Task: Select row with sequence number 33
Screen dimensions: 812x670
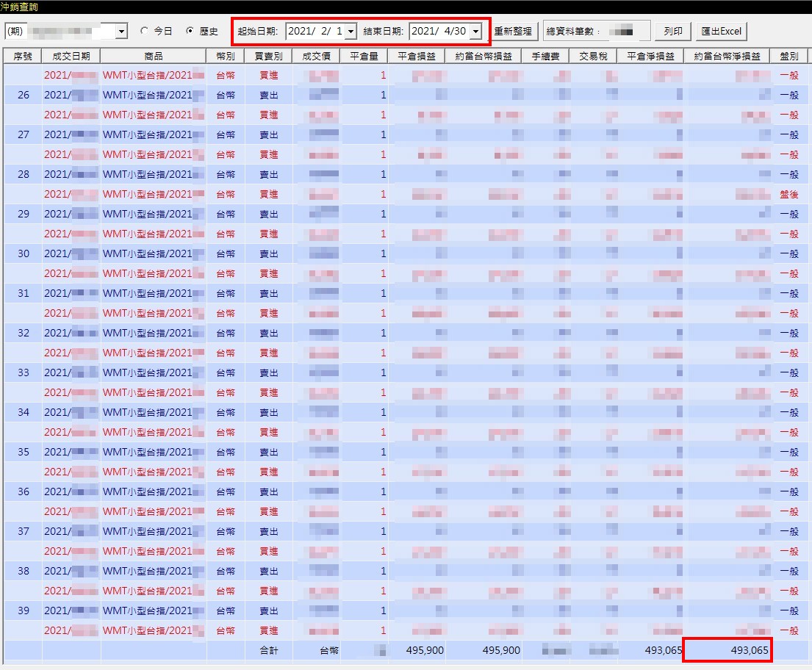Action: 406,372
